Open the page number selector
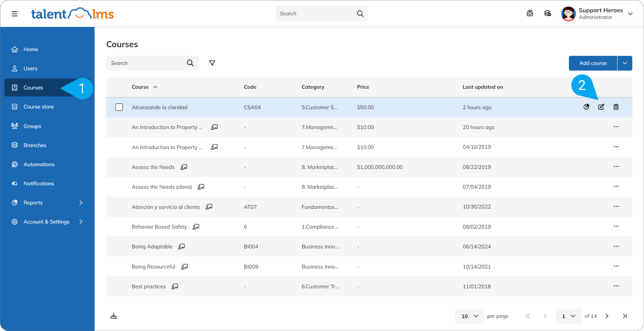 [x=568, y=316]
